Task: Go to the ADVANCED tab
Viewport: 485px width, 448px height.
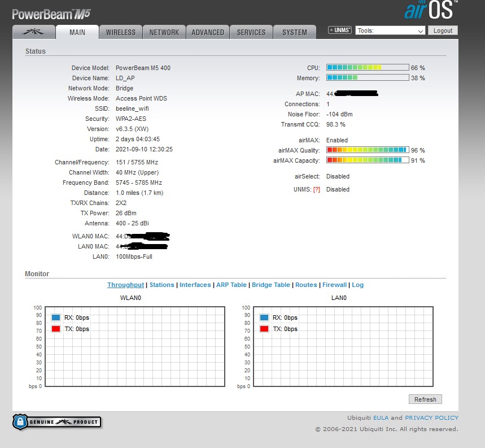Action: pyautogui.click(x=208, y=32)
